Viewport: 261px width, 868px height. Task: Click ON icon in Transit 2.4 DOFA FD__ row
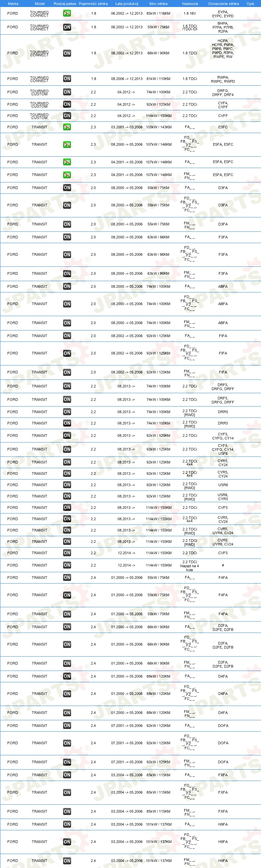click(x=67, y=743)
